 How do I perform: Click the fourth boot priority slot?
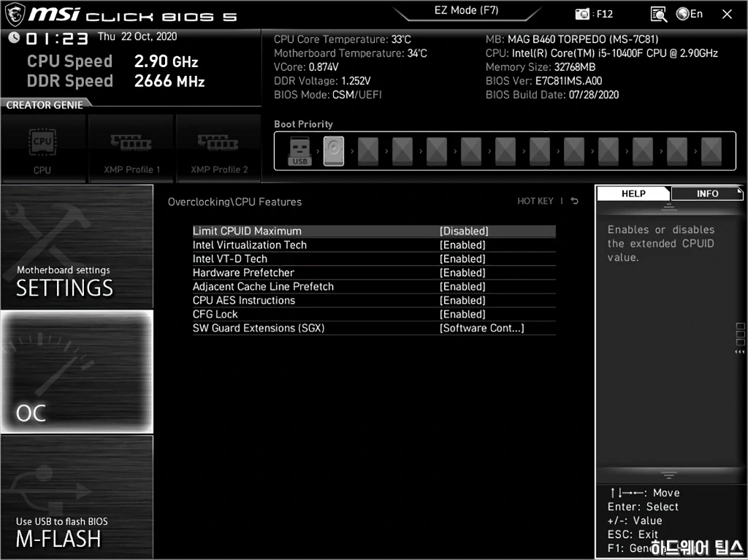coord(402,151)
